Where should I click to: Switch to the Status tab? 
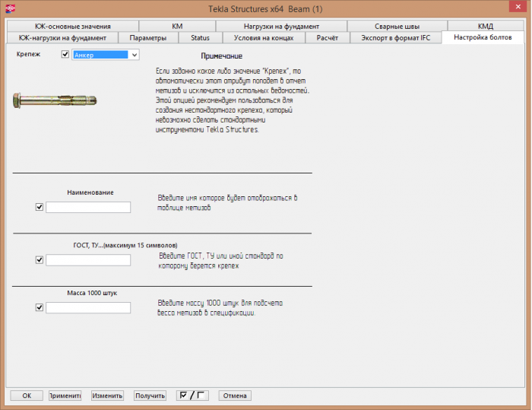(200, 38)
